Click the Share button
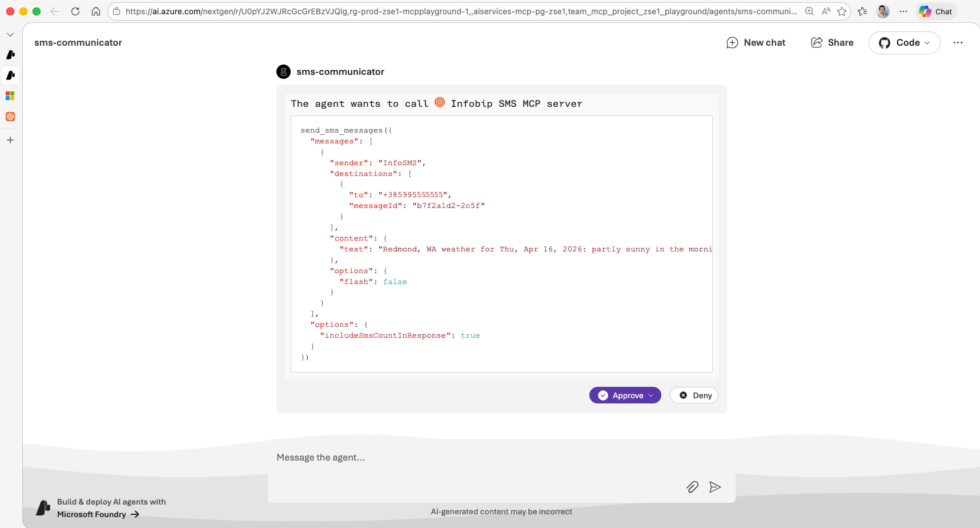 click(x=832, y=43)
